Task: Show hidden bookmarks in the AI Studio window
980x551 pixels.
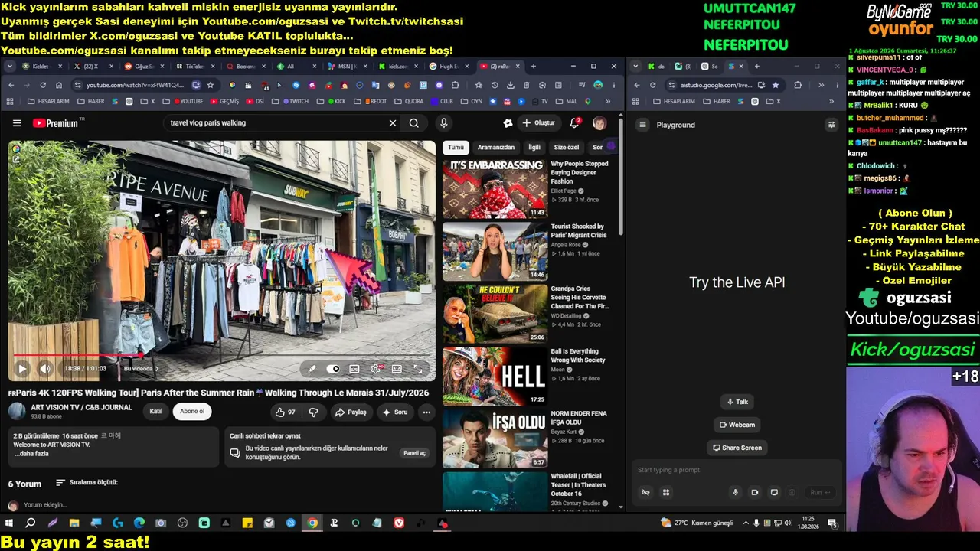Action: pyautogui.click(x=831, y=102)
